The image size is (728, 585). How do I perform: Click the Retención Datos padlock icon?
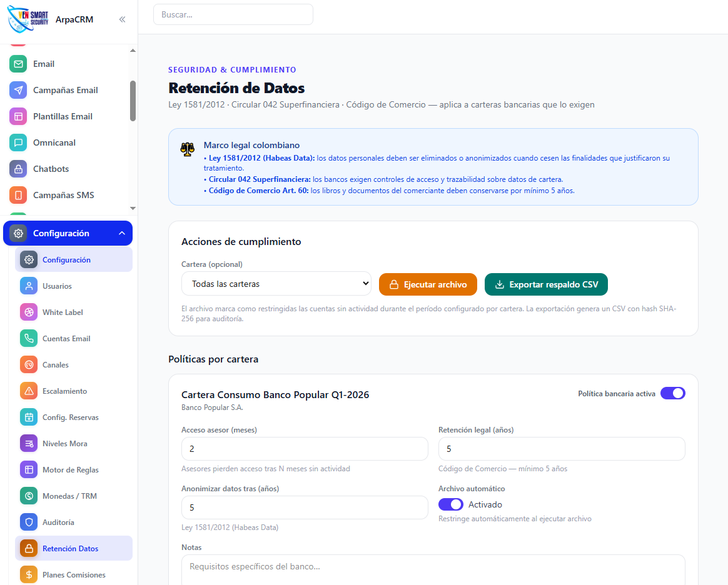(29, 548)
